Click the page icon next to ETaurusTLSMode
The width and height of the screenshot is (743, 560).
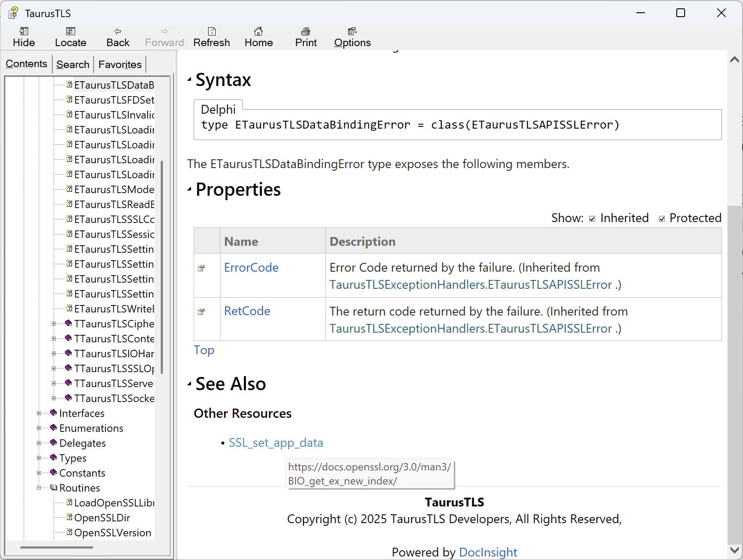[69, 189]
